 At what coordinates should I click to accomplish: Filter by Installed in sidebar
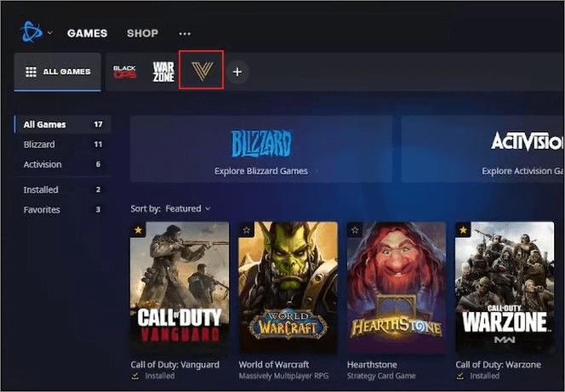tap(41, 190)
